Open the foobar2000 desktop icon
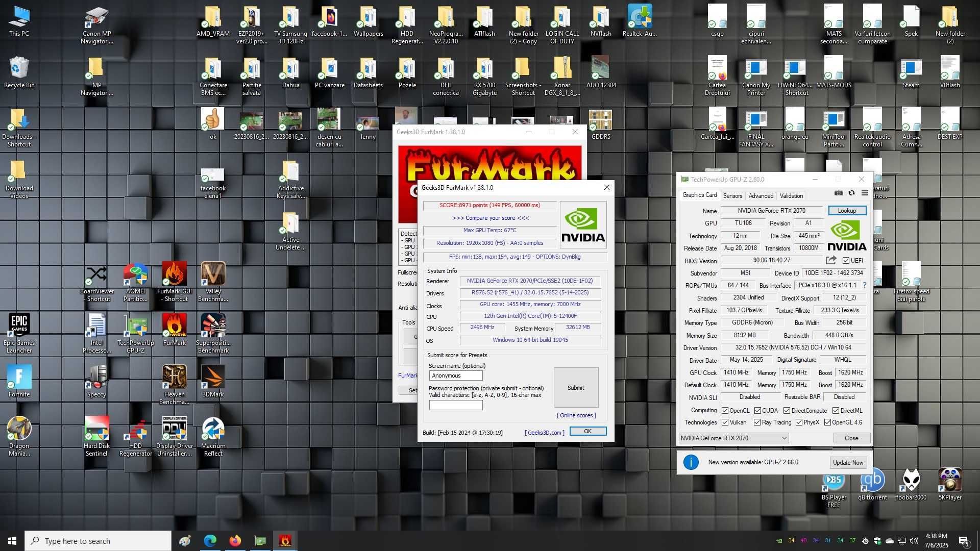Image resolution: width=980 pixels, height=551 pixels. (x=911, y=484)
